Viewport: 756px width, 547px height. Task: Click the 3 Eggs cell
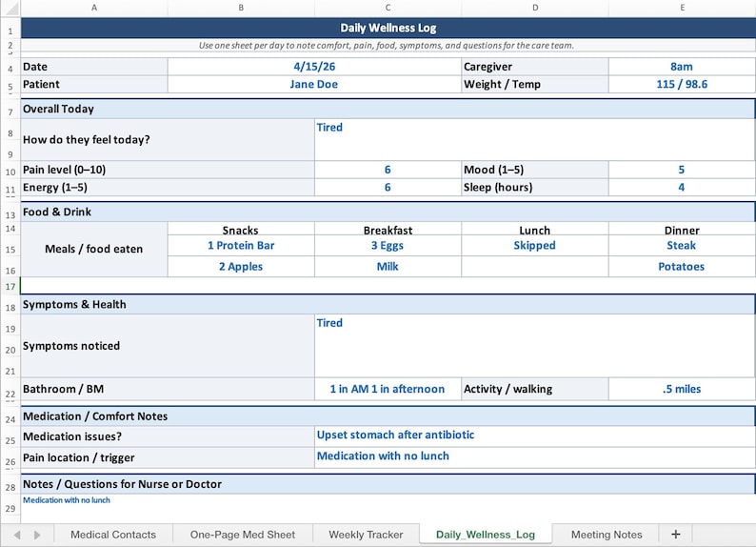pyautogui.click(x=388, y=246)
